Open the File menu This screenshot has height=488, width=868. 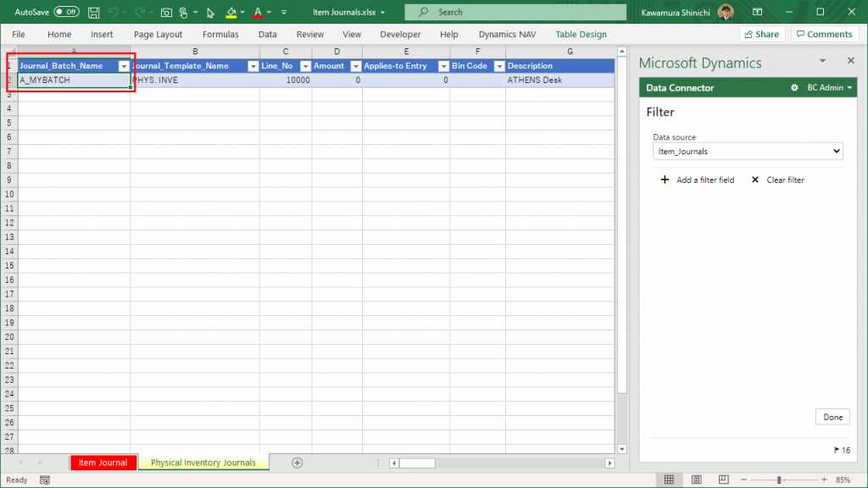pyautogui.click(x=19, y=34)
